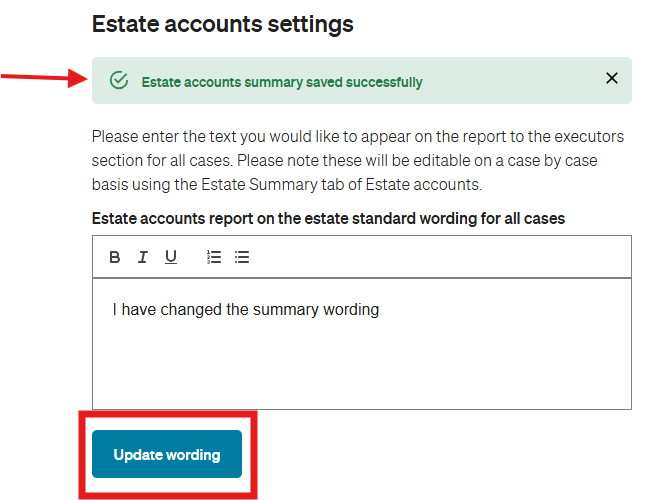654x500 pixels.
Task: Apply italic formatting with the I icon
Action: (143, 257)
